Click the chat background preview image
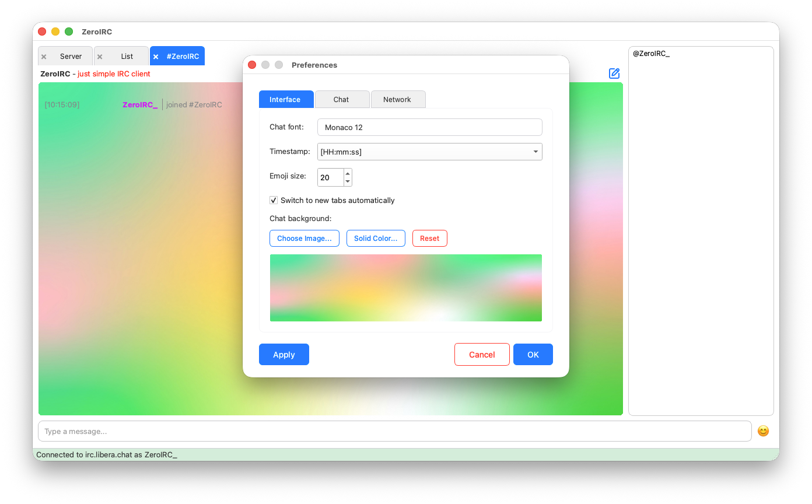This screenshot has height=504, width=812. point(406,288)
